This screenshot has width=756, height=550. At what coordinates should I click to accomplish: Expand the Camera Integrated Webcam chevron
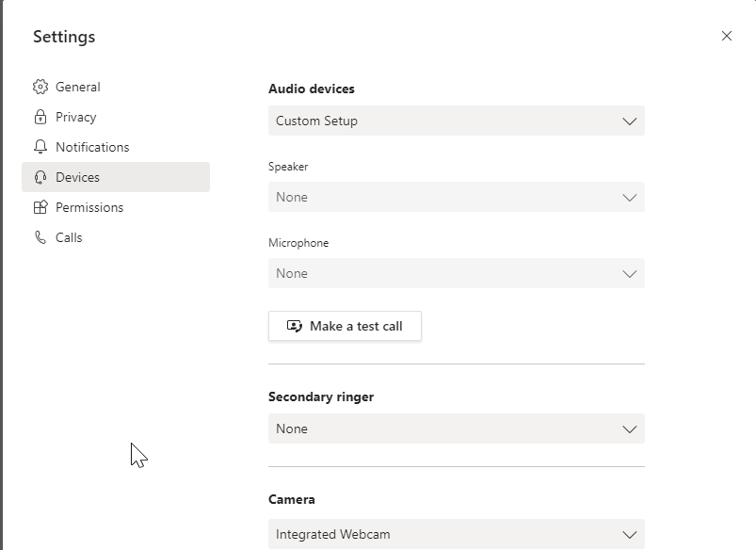(630, 534)
